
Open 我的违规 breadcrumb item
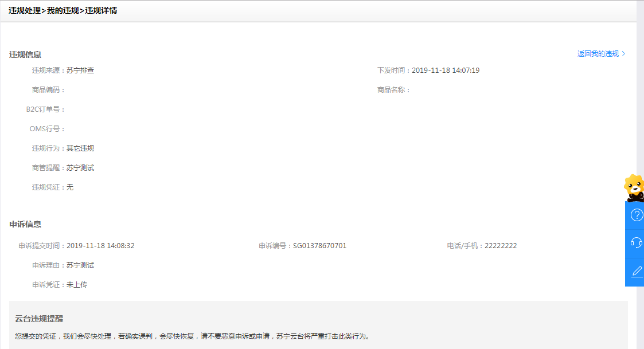[63, 10]
